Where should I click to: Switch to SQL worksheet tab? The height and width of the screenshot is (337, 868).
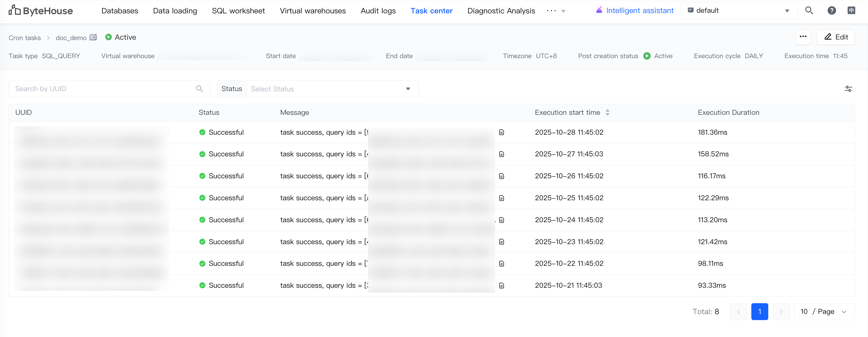(x=238, y=11)
